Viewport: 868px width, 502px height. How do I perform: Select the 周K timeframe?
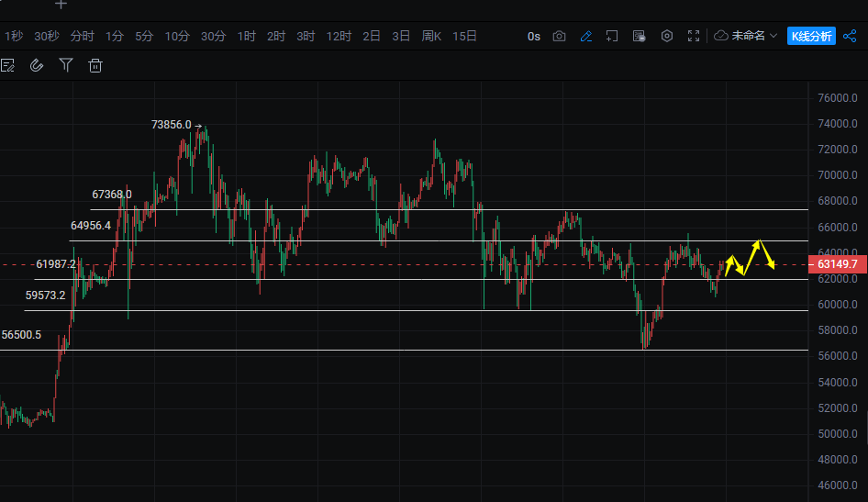coord(431,37)
